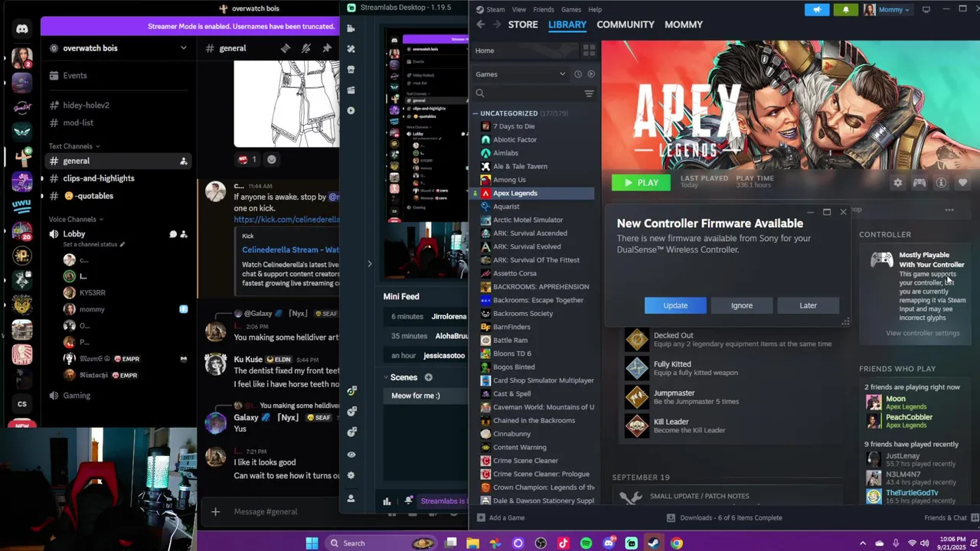Open Windows Start menu
The image size is (980, 551).
pyautogui.click(x=312, y=543)
